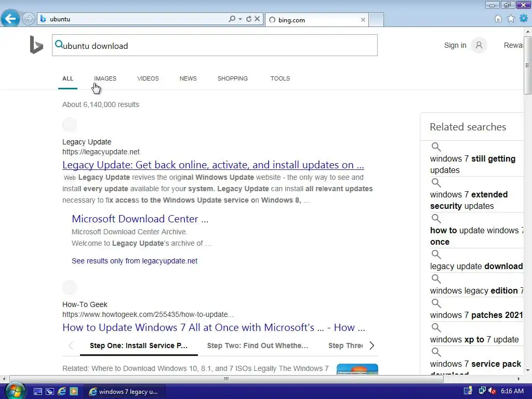This screenshot has width=532, height=399.
Task: Open the browser Home icon
Action: [498, 19]
